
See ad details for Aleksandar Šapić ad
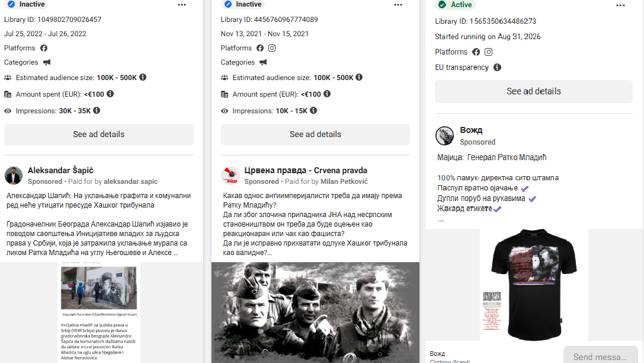[98, 135]
